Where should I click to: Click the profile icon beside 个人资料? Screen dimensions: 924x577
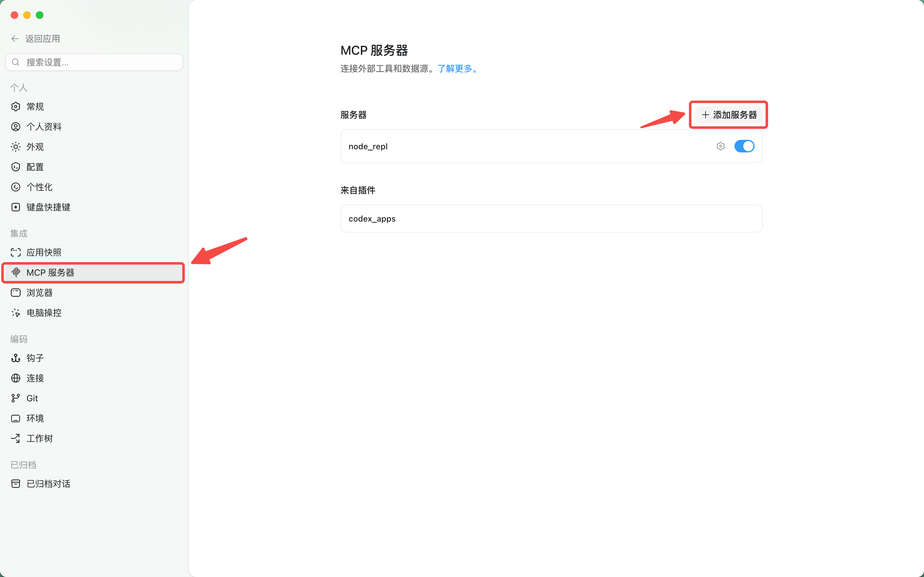(16, 127)
